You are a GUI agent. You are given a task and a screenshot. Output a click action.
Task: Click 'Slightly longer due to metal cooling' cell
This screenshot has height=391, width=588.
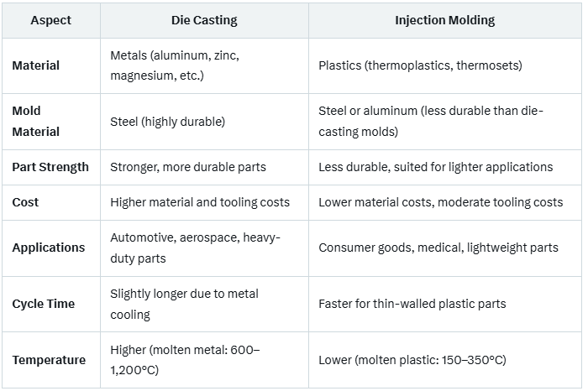click(x=184, y=304)
